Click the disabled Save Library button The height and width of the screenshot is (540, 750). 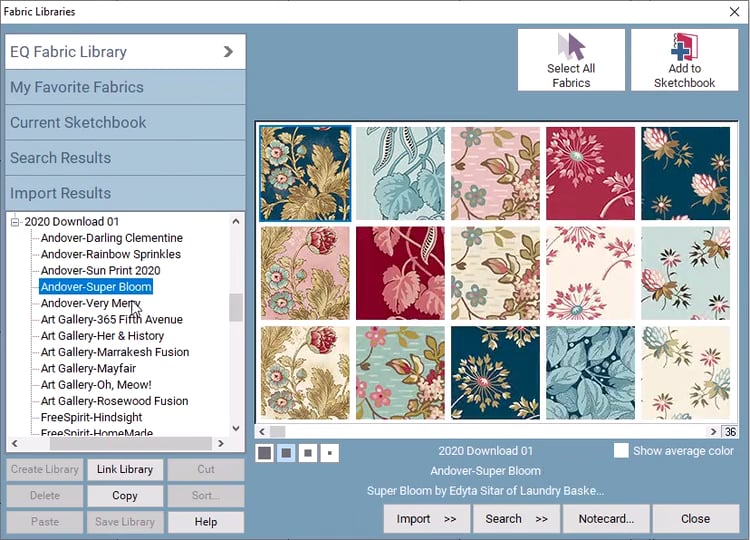(x=125, y=522)
